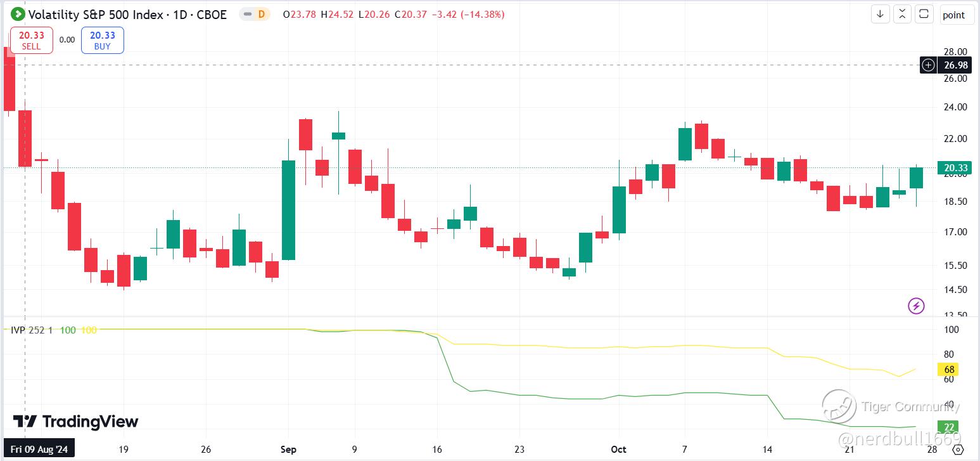980x461 pixels.
Task: Click 15.50 on the price axis
Action: (955, 266)
